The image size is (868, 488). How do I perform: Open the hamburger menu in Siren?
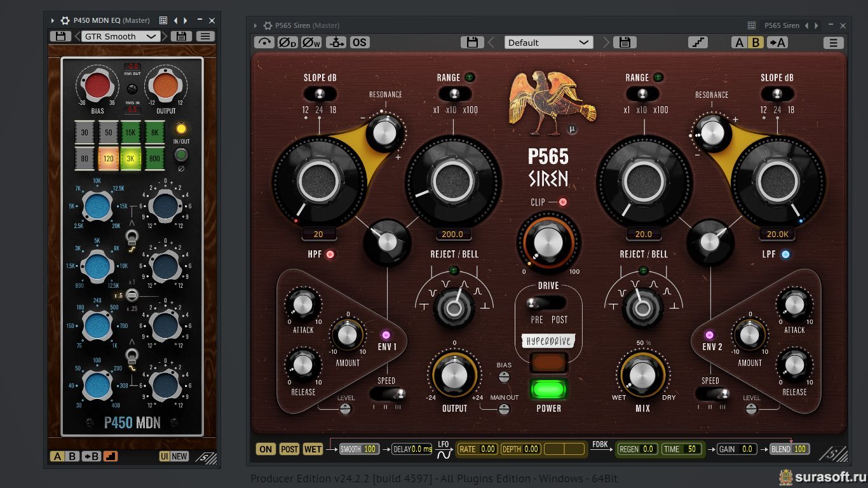[833, 43]
